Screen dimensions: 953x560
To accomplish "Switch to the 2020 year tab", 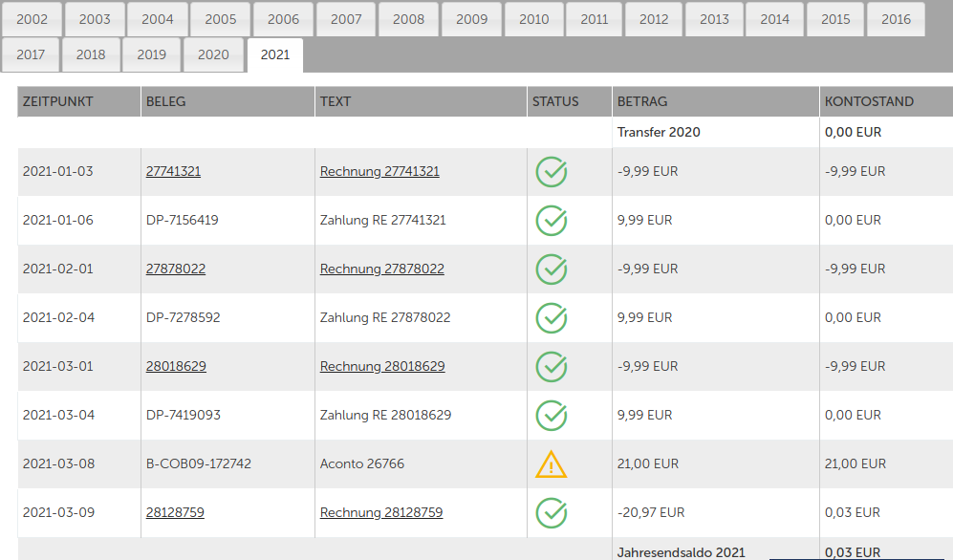I will [x=213, y=54].
